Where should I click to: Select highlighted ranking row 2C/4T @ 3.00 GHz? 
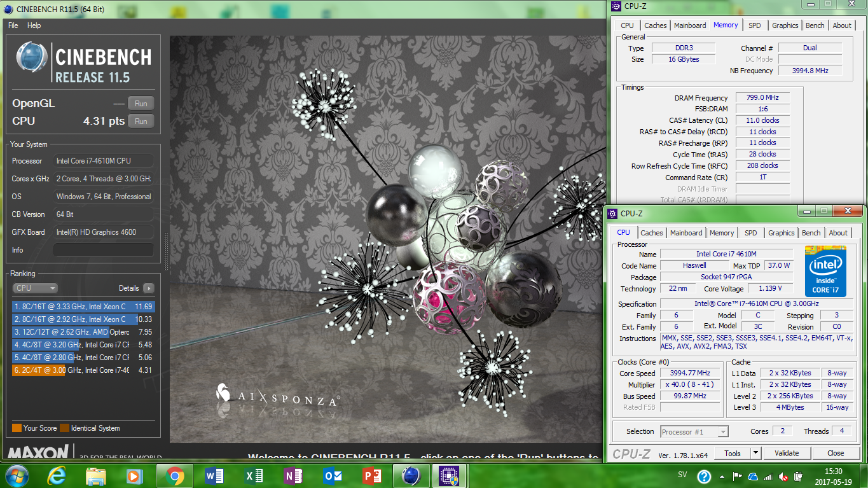(83, 370)
